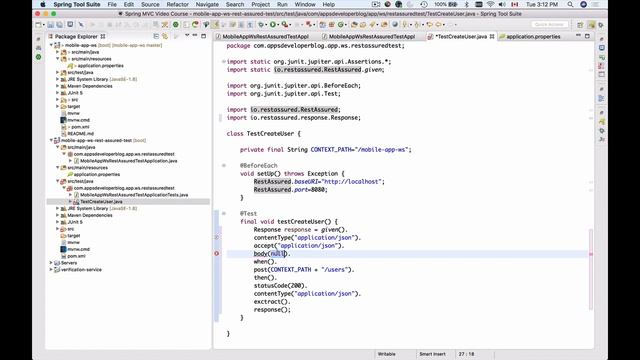Screen dimensions: 640x360
Task: Click the globe web browser toolbar icon
Action: pyautogui.click(x=395, y=25)
